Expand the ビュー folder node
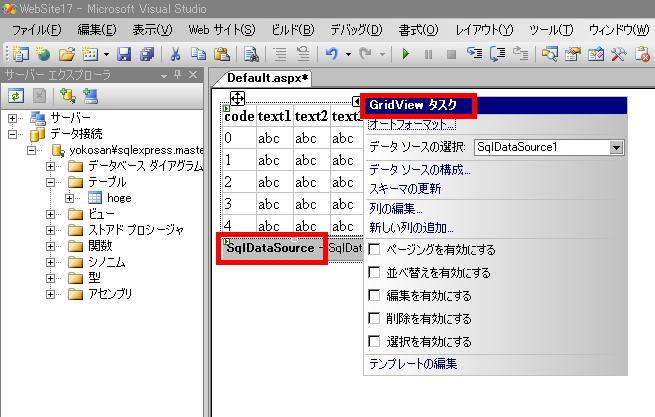Image resolution: width=655 pixels, height=417 pixels. [50, 214]
